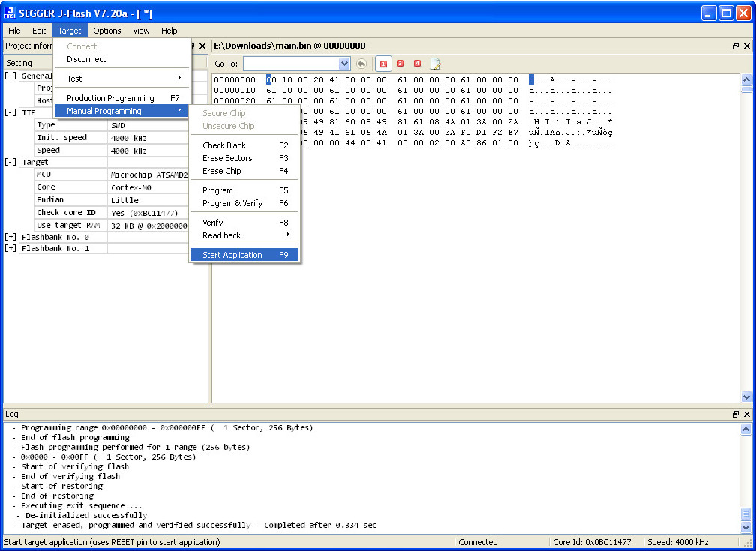This screenshot has width=756, height=551.
Task: Open the Read back submenu
Action: 244,235
